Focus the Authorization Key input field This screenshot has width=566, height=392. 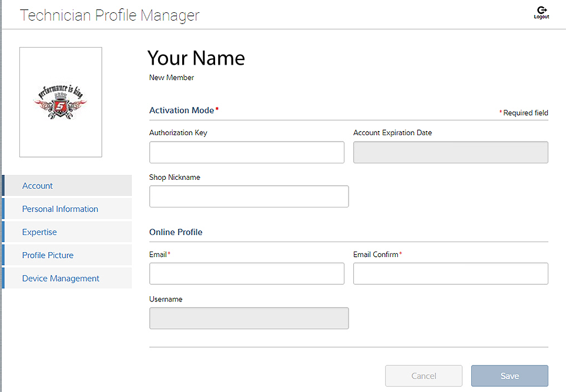(246, 152)
